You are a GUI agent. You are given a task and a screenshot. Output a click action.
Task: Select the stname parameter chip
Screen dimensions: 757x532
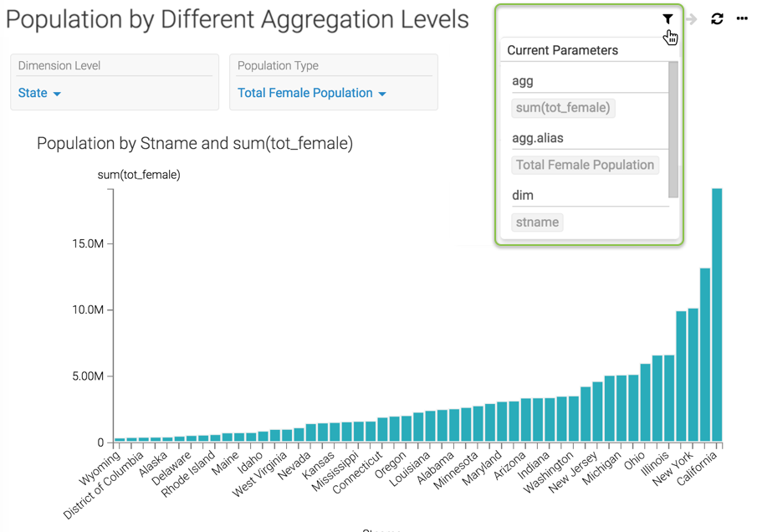click(x=537, y=223)
